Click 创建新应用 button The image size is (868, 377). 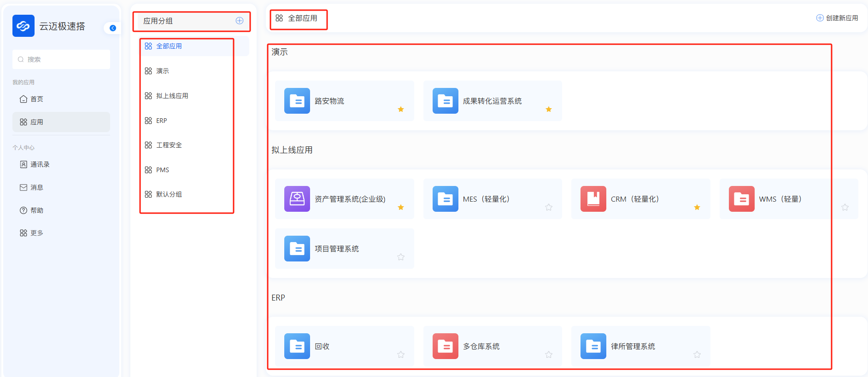[837, 18]
